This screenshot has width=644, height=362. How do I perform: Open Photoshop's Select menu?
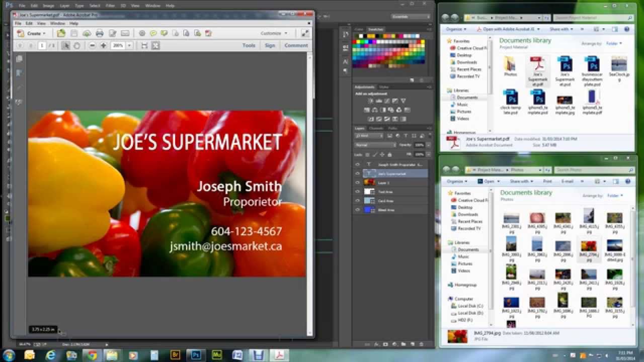(x=95, y=6)
